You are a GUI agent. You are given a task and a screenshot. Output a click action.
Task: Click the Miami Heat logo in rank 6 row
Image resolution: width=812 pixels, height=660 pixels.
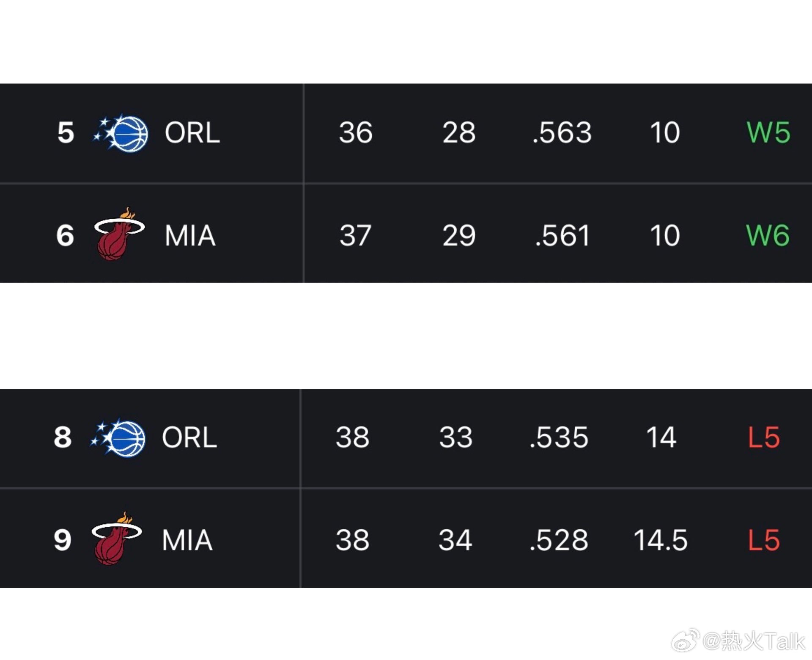click(x=120, y=234)
